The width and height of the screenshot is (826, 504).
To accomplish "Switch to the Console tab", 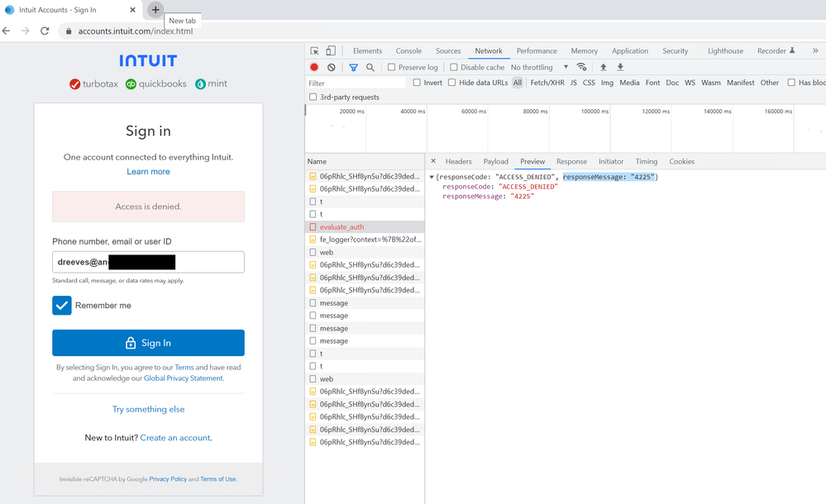I will 408,51.
